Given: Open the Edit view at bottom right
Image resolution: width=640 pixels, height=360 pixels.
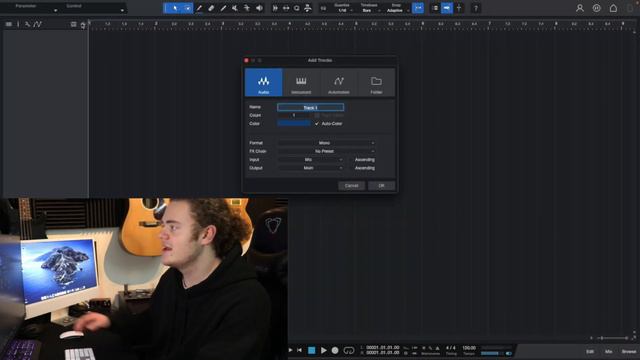Looking at the screenshot, I should point(590,351).
